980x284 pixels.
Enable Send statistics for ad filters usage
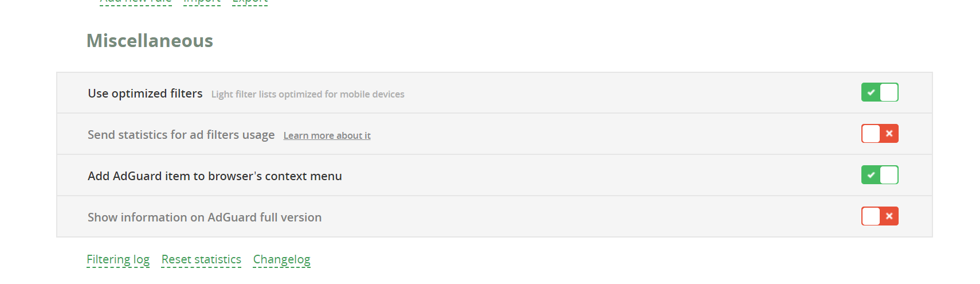[x=880, y=134]
